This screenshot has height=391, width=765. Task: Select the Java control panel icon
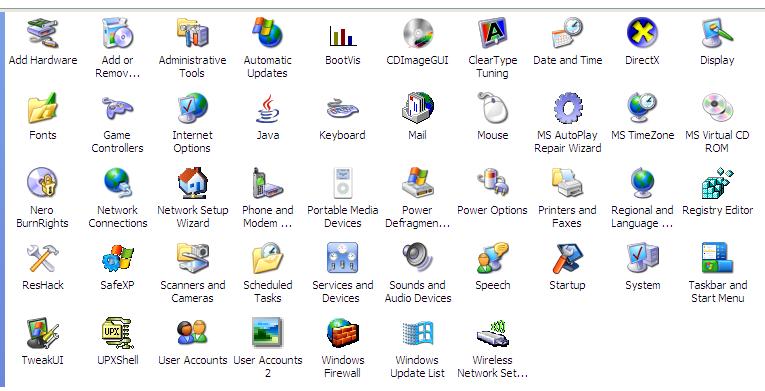pyautogui.click(x=267, y=108)
